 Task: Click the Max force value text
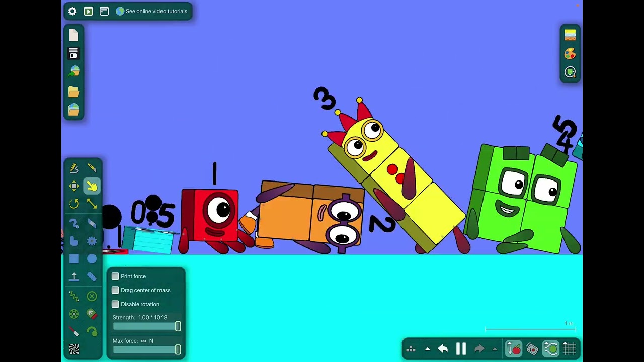pos(147,341)
